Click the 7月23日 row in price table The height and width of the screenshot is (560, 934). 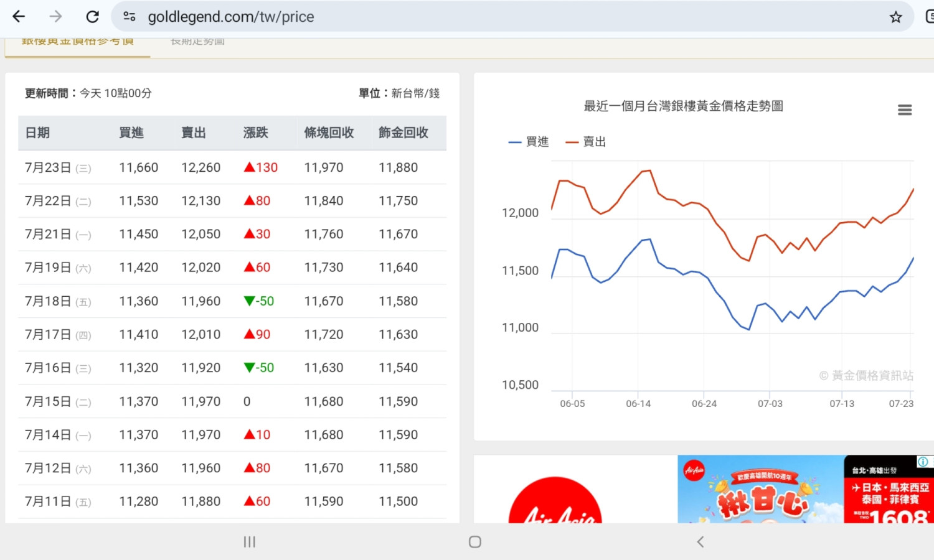[232, 167]
